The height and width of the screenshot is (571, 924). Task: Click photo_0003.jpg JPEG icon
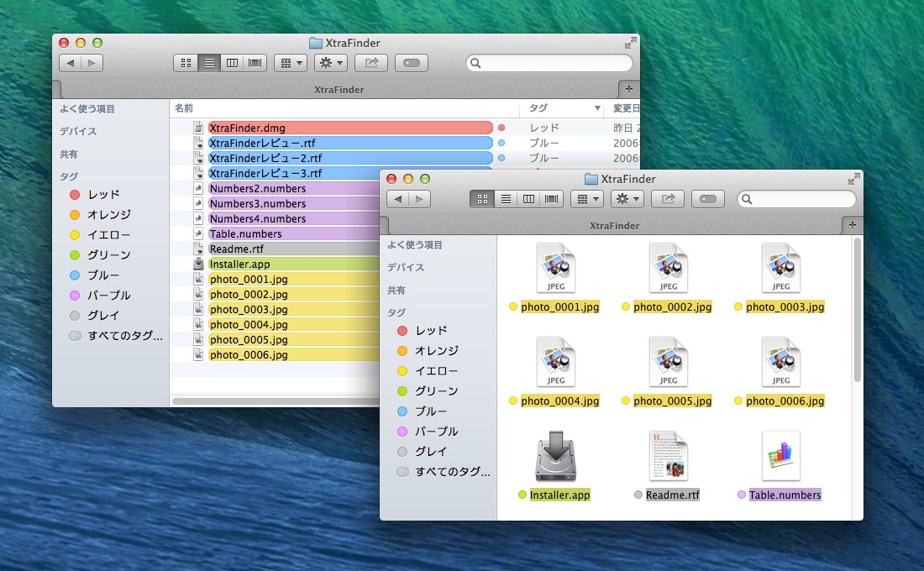click(x=781, y=268)
